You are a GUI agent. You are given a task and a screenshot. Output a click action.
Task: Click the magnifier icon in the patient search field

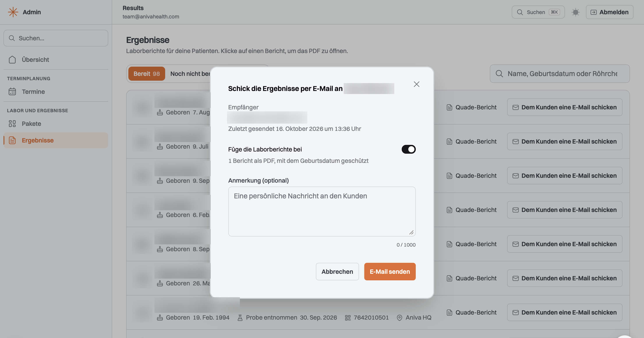coord(499,74)
